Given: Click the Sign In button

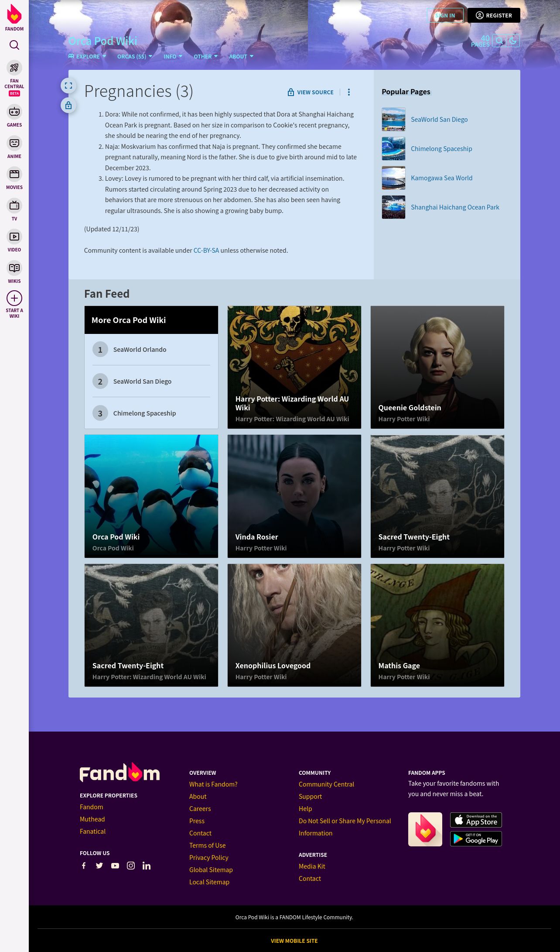Looking at the screenshot, I should (445, 15).
